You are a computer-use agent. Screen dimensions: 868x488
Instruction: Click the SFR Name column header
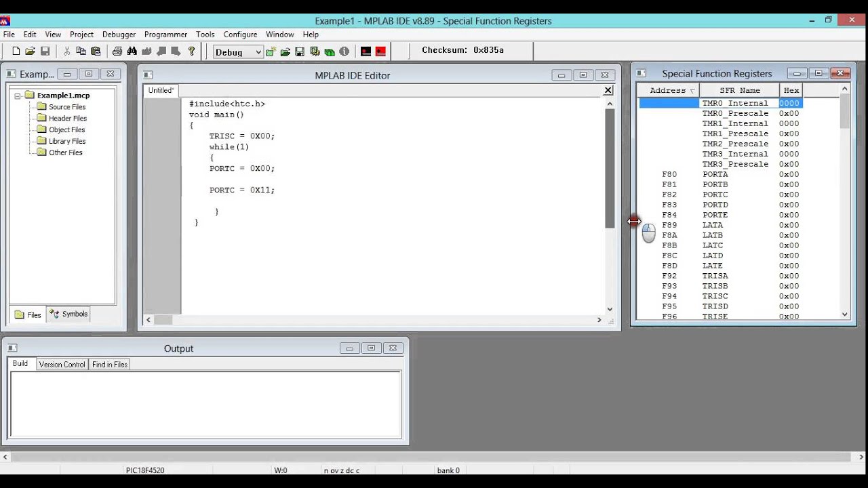point(740,90)
